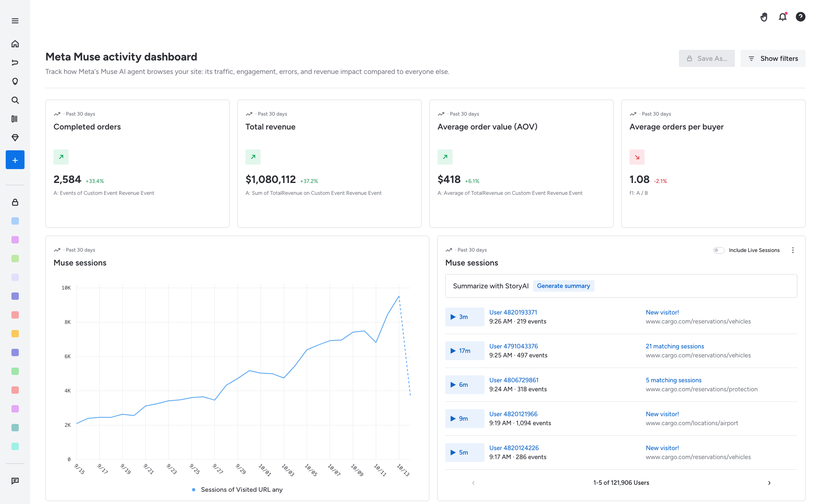
Task: Open User 4820121966 link
Action: click(x=513, y=414)
